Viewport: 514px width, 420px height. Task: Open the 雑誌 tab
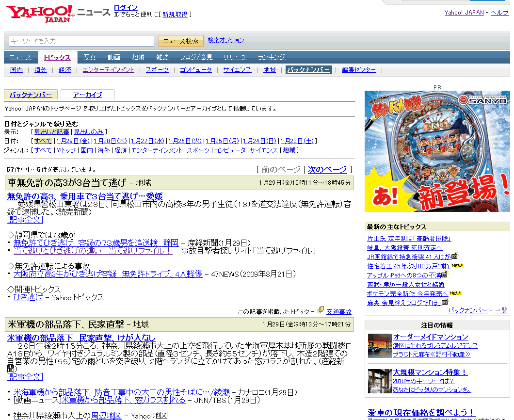(162, 57)
